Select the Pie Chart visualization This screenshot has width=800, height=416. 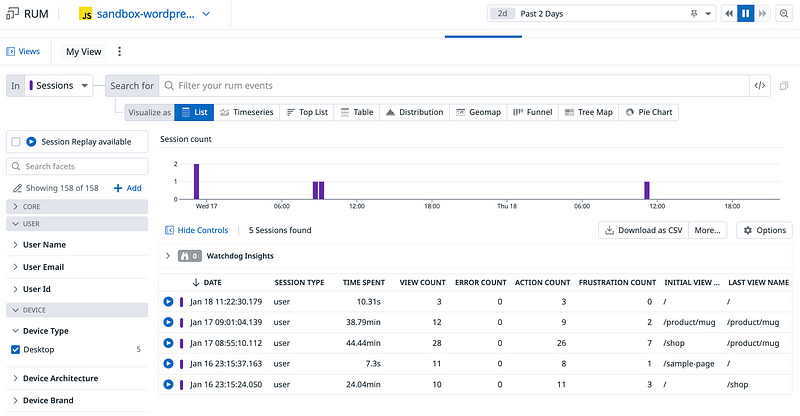coord(649,112)
